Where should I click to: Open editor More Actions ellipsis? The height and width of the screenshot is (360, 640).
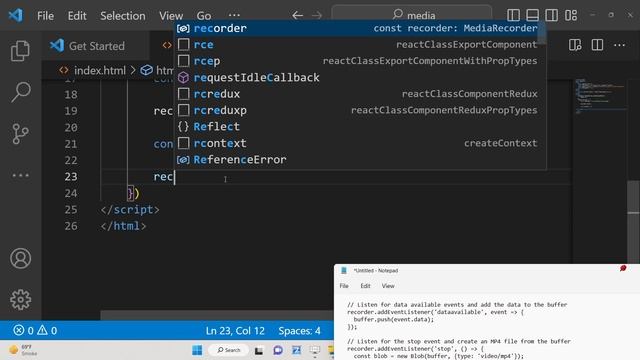[x=620, y=45]
